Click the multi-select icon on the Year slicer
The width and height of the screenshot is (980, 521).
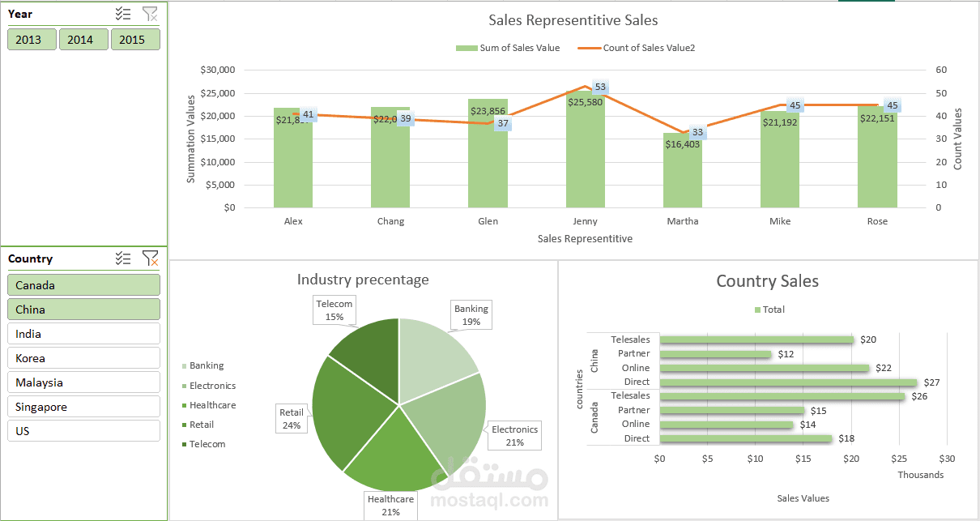click(x=123, y=13)
